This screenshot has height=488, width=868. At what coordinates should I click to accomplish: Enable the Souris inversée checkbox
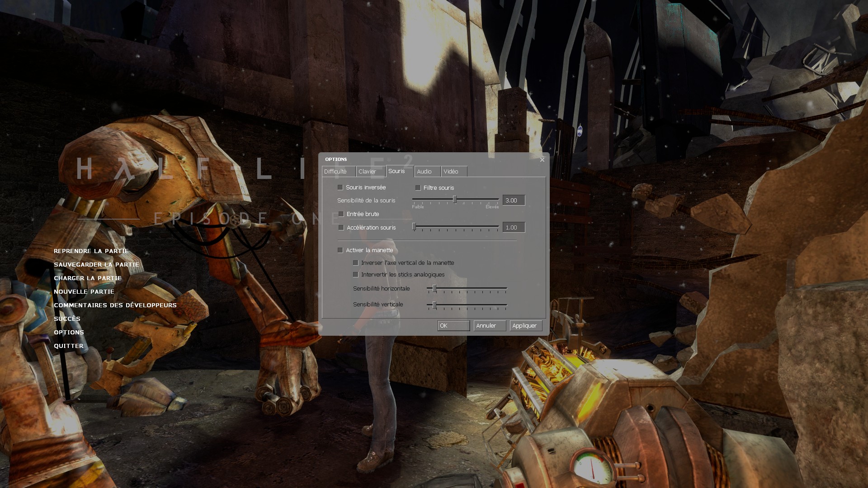340,188
